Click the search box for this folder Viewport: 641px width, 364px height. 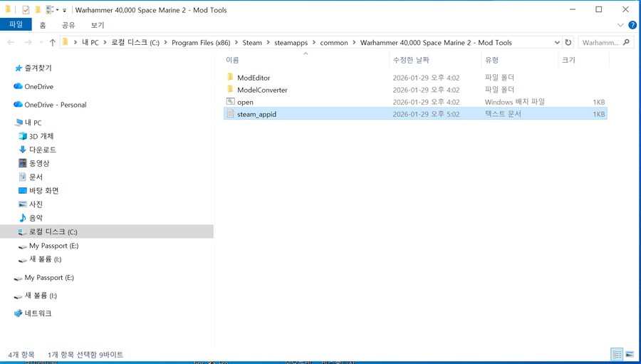click(601, 43)
